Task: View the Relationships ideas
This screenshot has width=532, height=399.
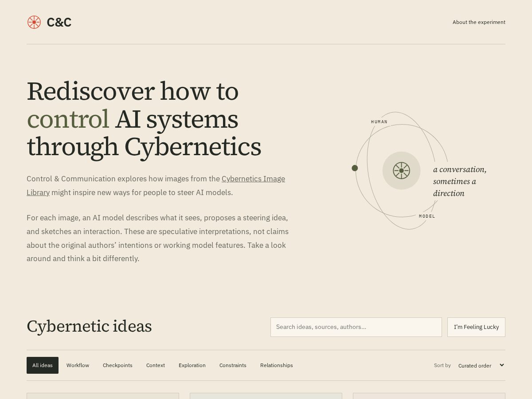Action: pos(277,365)
